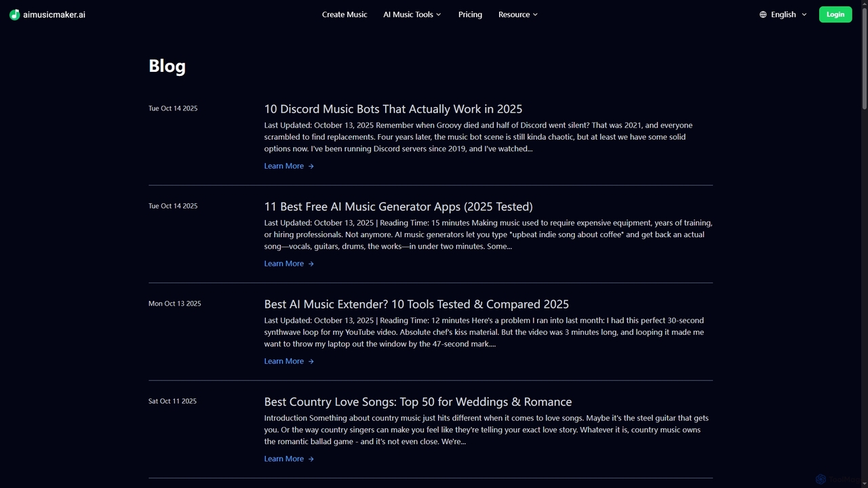Open '11 Best Free AI Music Generator Apps' article
Viewport: 868px width, 488px height.
(x=399, y=207)
